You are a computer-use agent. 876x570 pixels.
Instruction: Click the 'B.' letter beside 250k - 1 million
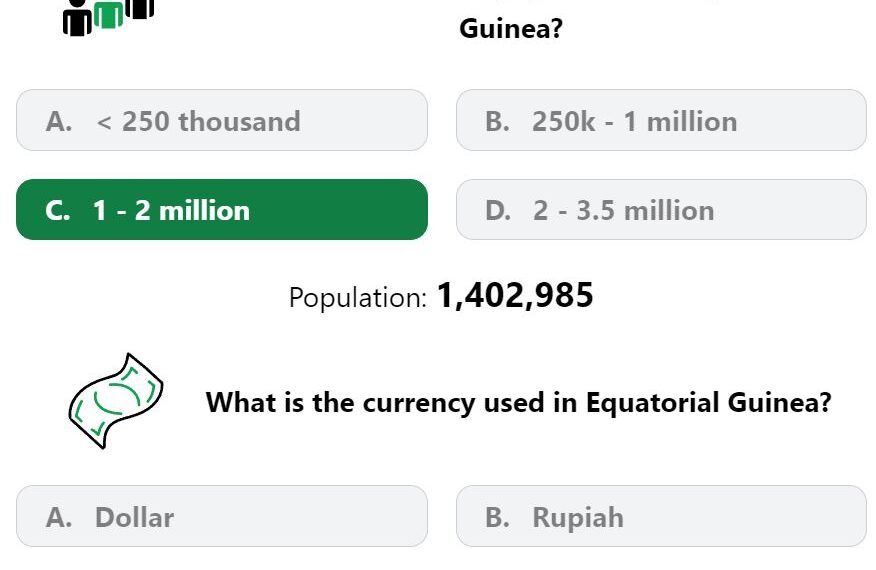(497, 121)
